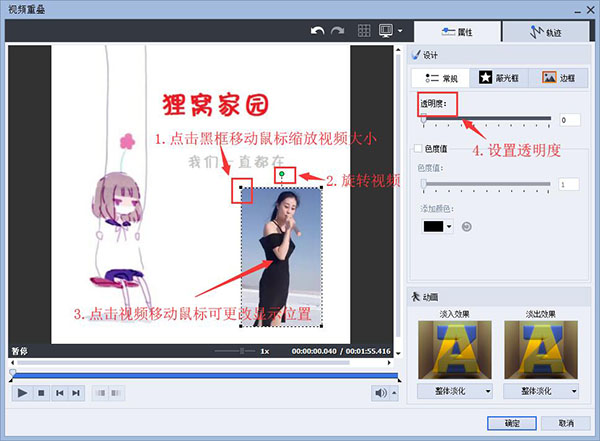The image size is (600, 441).
Task: Click the timeline playhead marker
Action: coord(13,372)
